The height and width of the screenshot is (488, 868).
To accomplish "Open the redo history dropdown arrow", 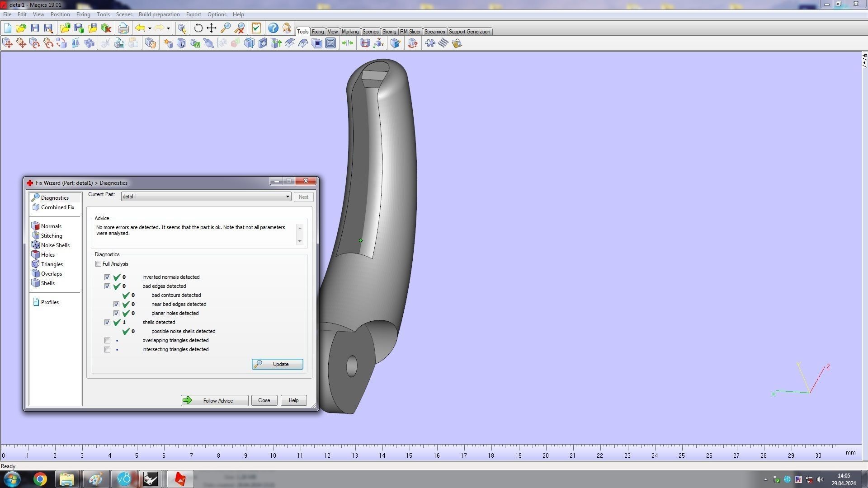I will tap(168, 28).
